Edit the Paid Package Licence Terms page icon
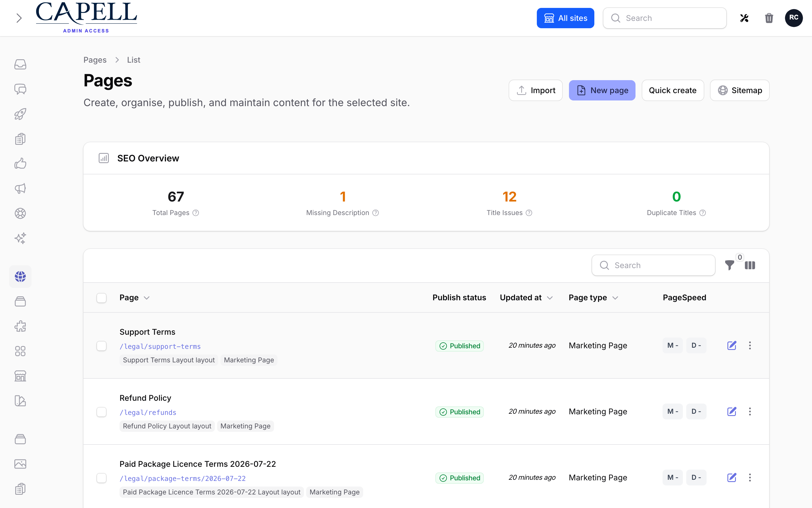812x508 pixels. [732, 478]
